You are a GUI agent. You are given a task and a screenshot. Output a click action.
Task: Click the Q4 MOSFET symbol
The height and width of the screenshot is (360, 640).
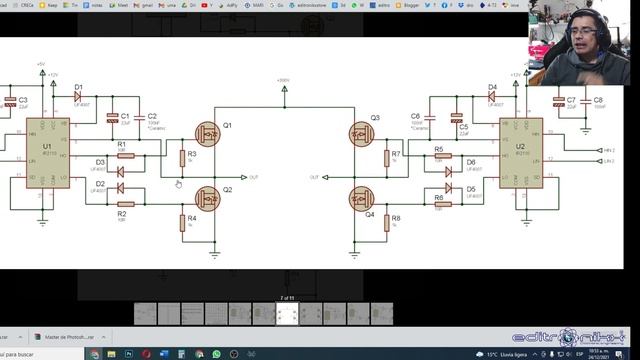pyautogui.click(x=361, y=199)
